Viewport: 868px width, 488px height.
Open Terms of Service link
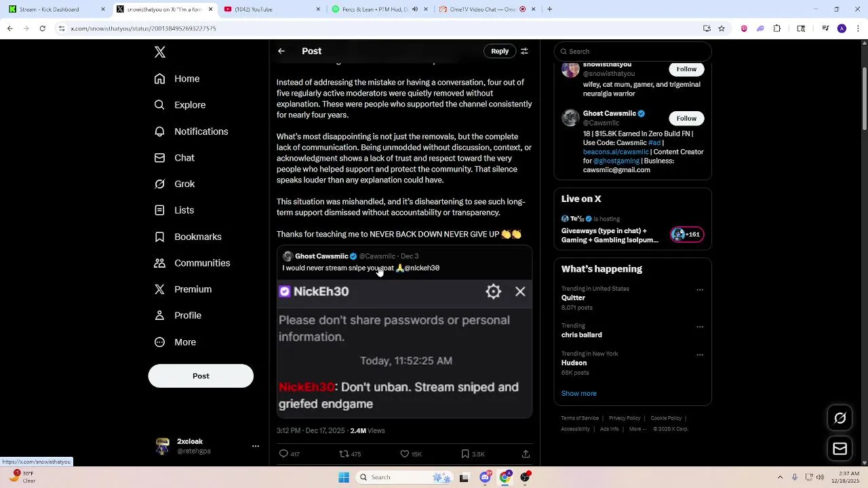580,418
